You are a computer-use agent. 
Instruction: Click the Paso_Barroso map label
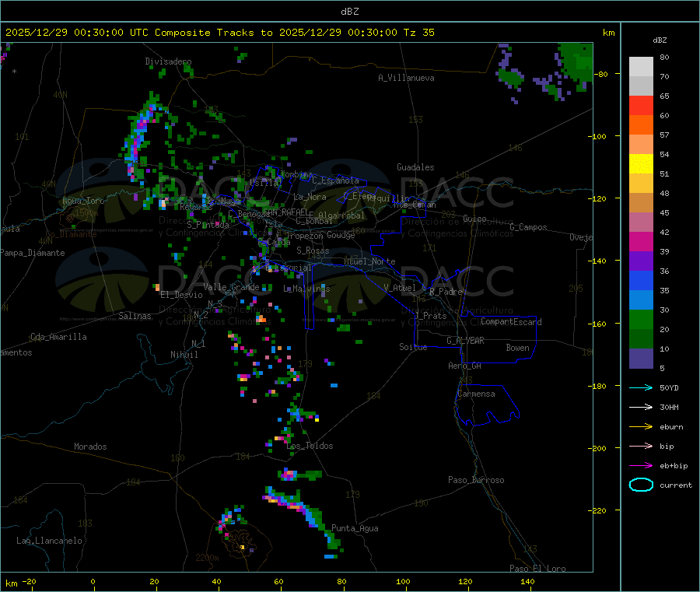[x=476, y=480]
